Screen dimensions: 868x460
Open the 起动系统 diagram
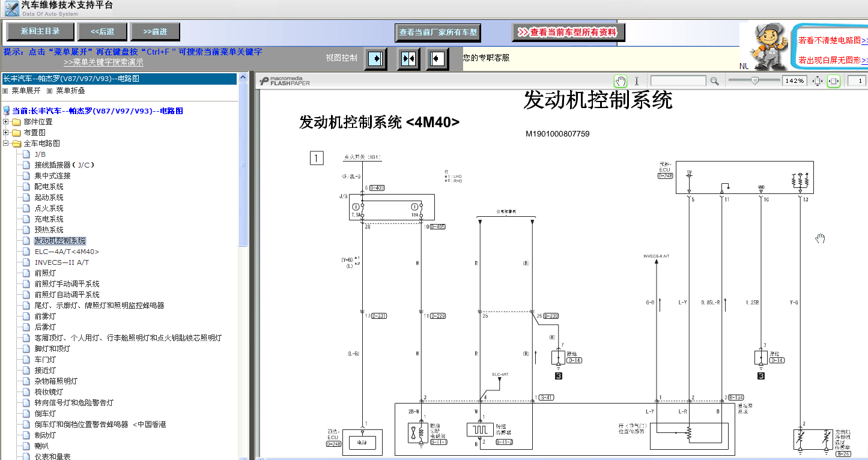49,198
